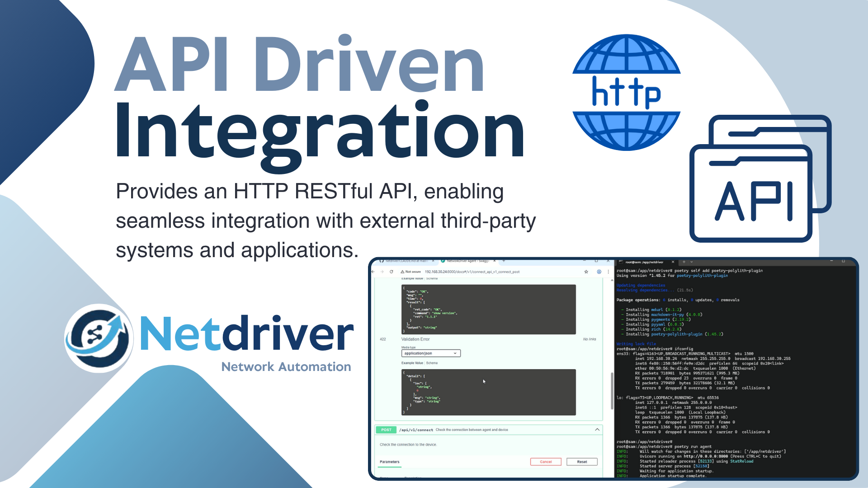Switch to the Schema view for Validation Error

[432, 363]
